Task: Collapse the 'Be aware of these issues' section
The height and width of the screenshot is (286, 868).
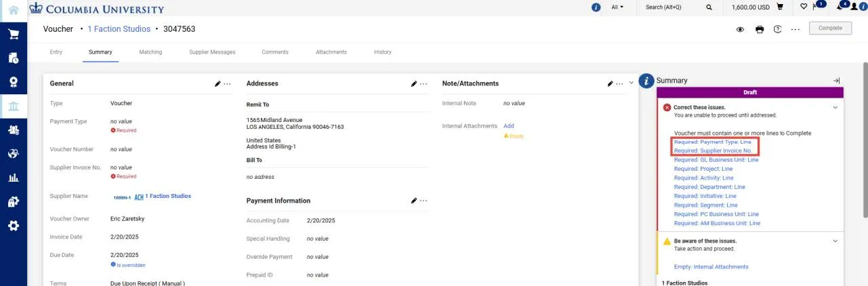Action: click(835, 241)
